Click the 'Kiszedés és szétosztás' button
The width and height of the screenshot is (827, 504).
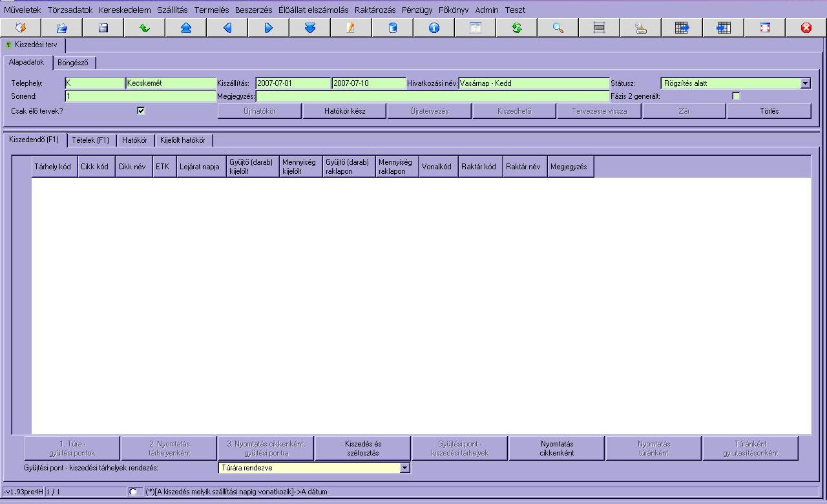click(362, 448)
